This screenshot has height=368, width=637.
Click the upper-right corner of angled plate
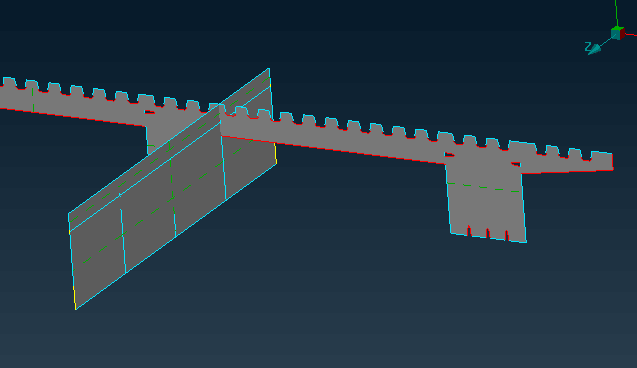(x=269, y=69)
